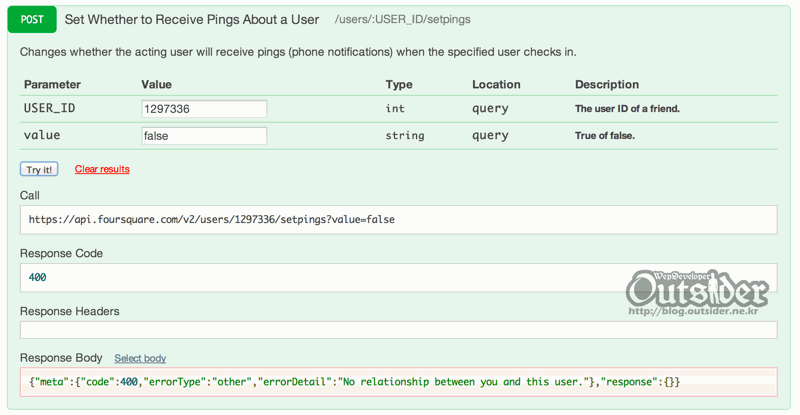Click the 'string' type cell
The height and width of the screenshot is (415, 800).
click(405, 136)
